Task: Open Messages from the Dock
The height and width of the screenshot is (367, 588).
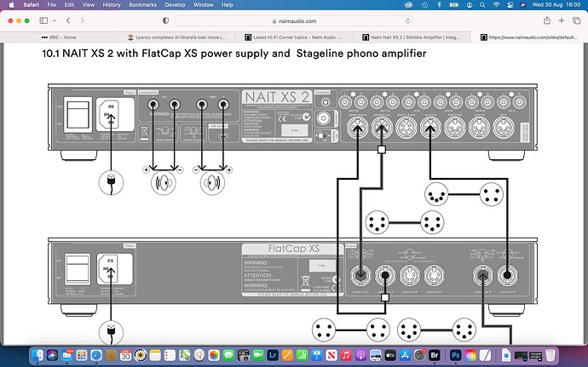Action: pos(228,354)
